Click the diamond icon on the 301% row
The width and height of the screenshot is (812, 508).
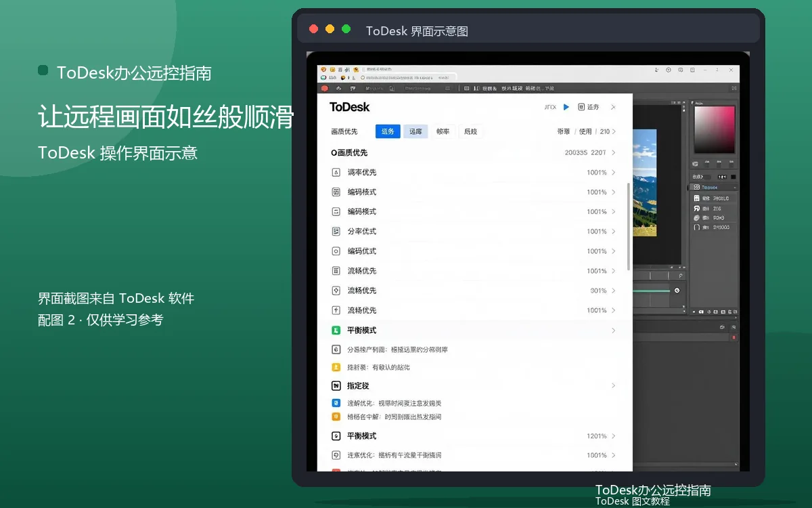tap(336, 291)
